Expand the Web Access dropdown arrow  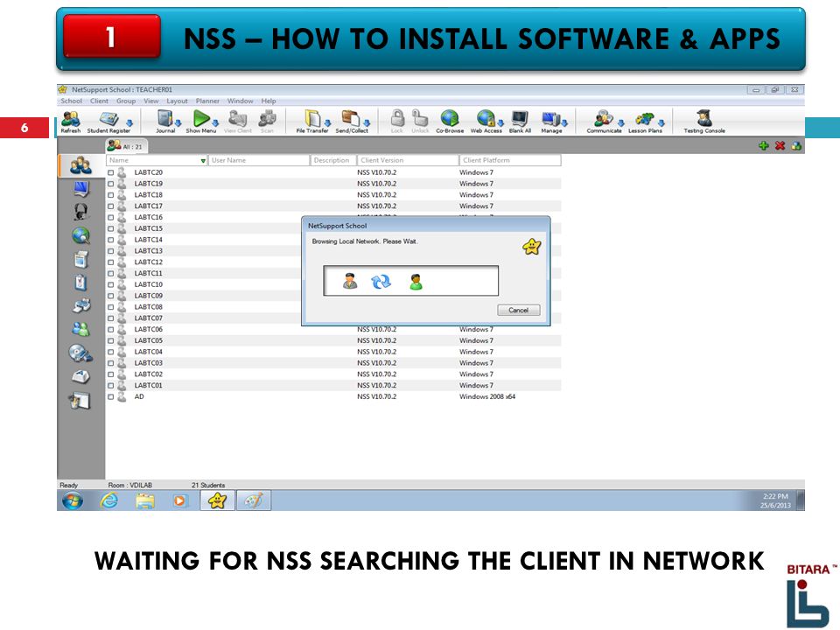[x=500, y=123]
